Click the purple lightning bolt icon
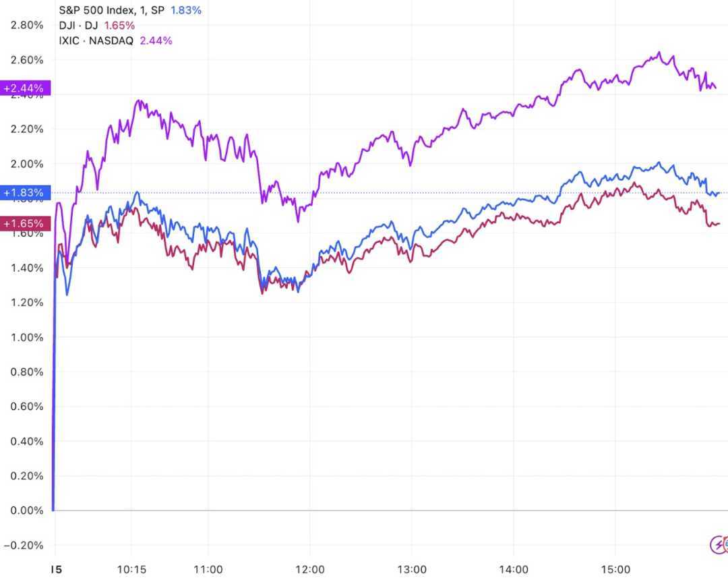This screenshot has height=580, width=728. point(717,544)
